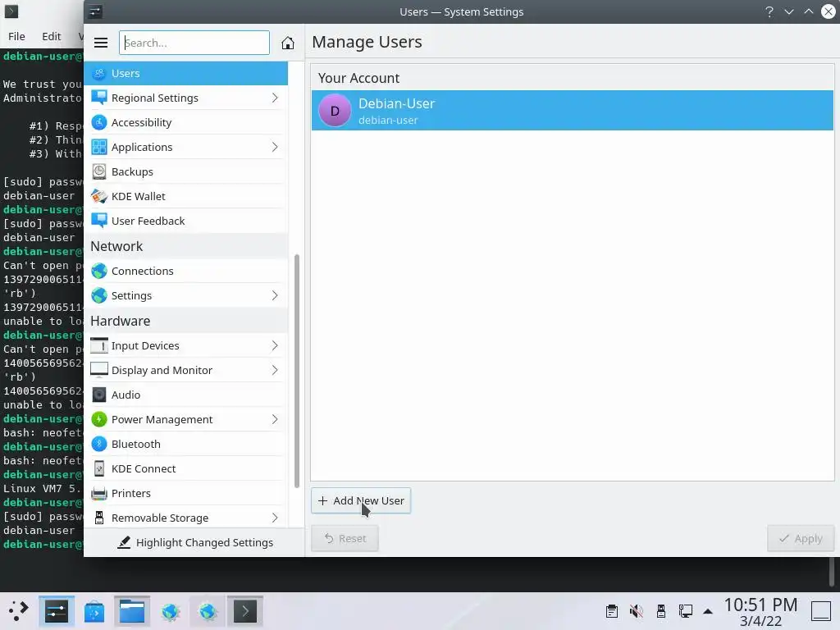Screen dimensions: 840x630
Task: Click the Apply button
Action: coord(801,538)
